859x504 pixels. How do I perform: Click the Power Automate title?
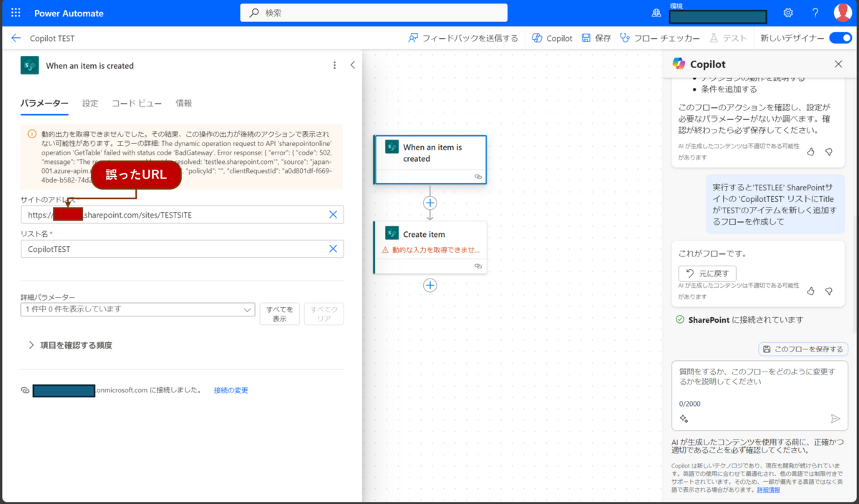click(x=69, y=13)
